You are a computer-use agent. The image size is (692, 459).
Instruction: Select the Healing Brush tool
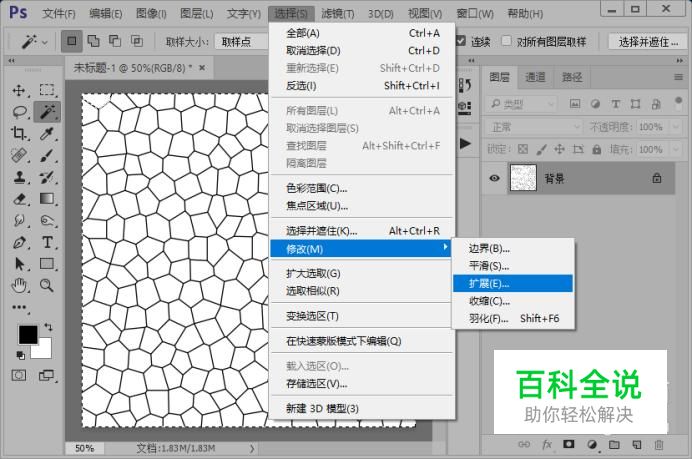tap(19, 155)
